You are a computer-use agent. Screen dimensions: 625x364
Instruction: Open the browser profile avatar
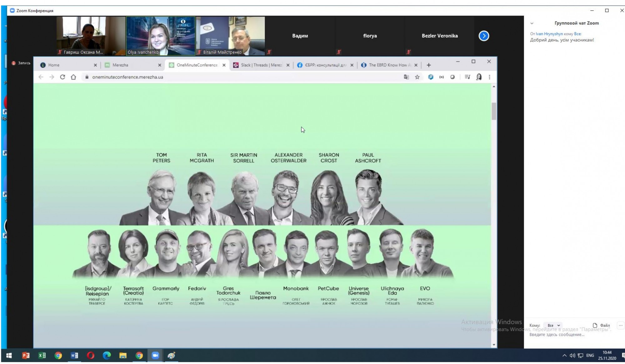point(479,77)
